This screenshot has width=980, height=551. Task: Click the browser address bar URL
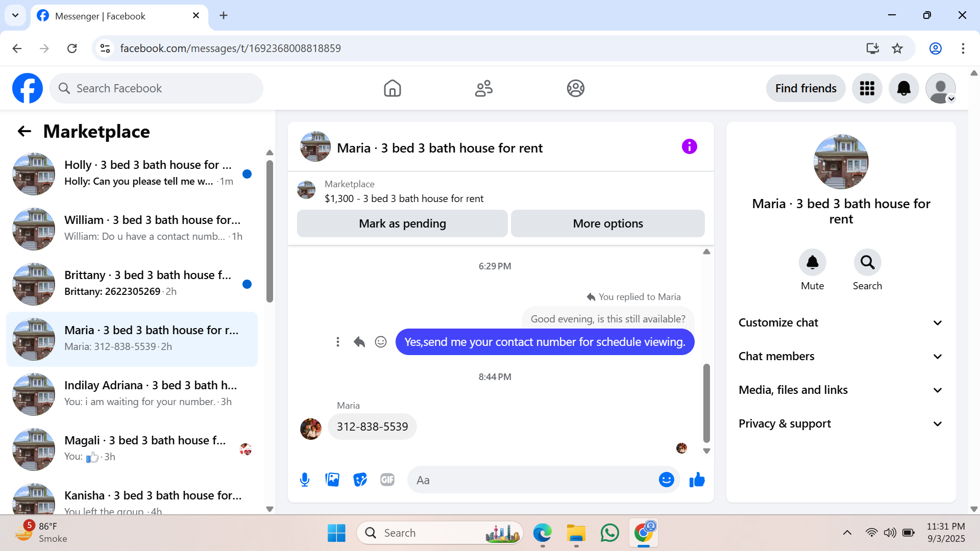pyautogui.click(x=230, y=48)
